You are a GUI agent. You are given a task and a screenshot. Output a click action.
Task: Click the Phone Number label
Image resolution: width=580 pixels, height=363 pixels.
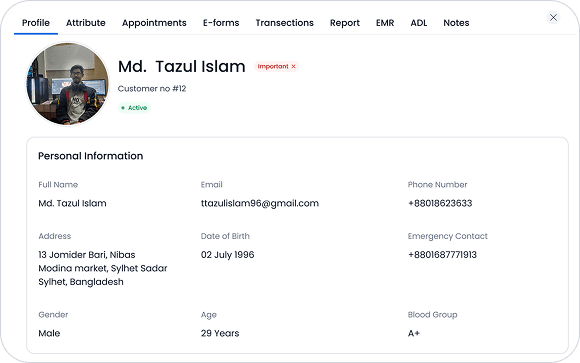(x=437, y=185)
